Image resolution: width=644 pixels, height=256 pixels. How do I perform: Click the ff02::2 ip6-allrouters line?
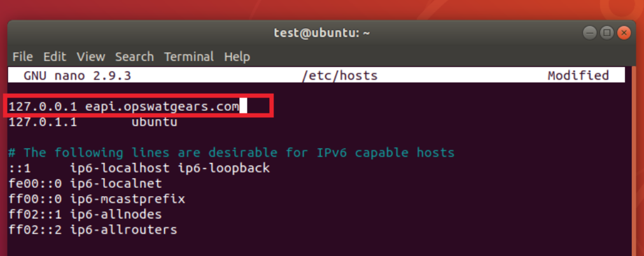[x=93, y=229]
